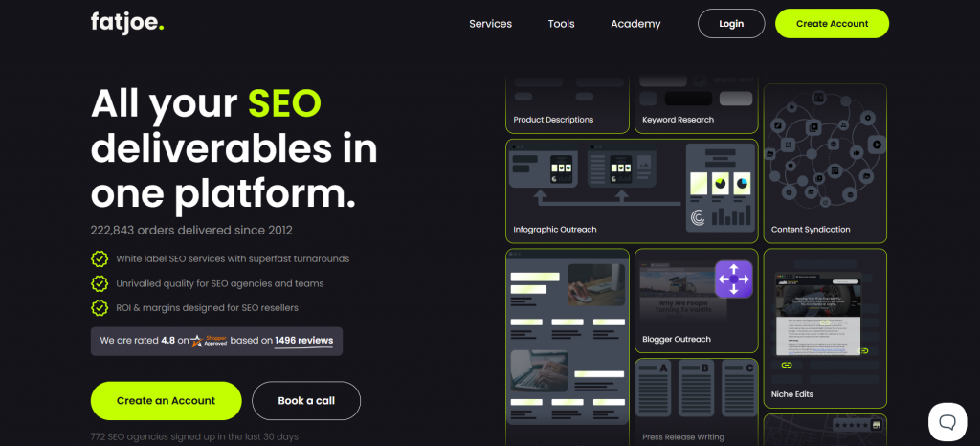Click Book a call button

[x=306, y=400]
